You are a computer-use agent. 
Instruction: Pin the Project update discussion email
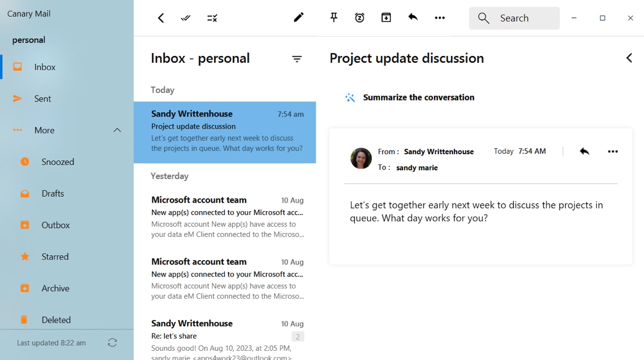tap(334, 17)
